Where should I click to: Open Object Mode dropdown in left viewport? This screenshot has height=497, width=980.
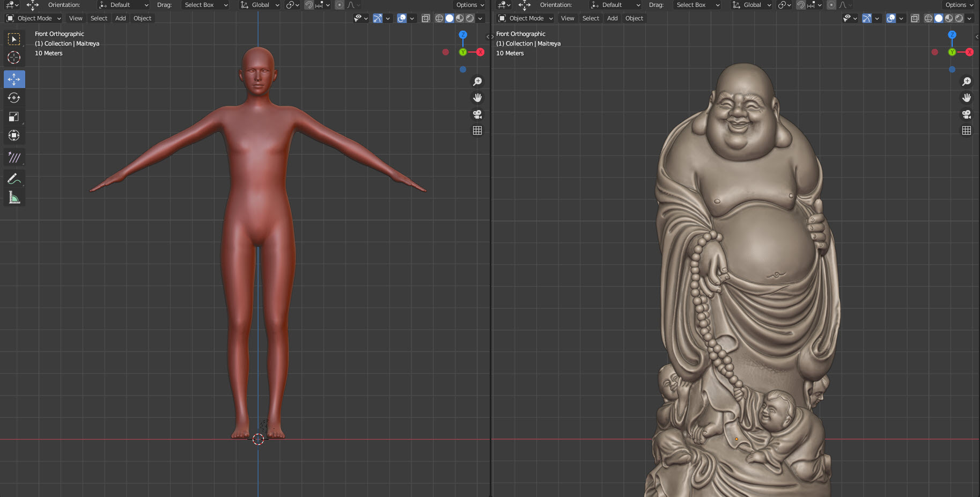[x=34, y=18]
